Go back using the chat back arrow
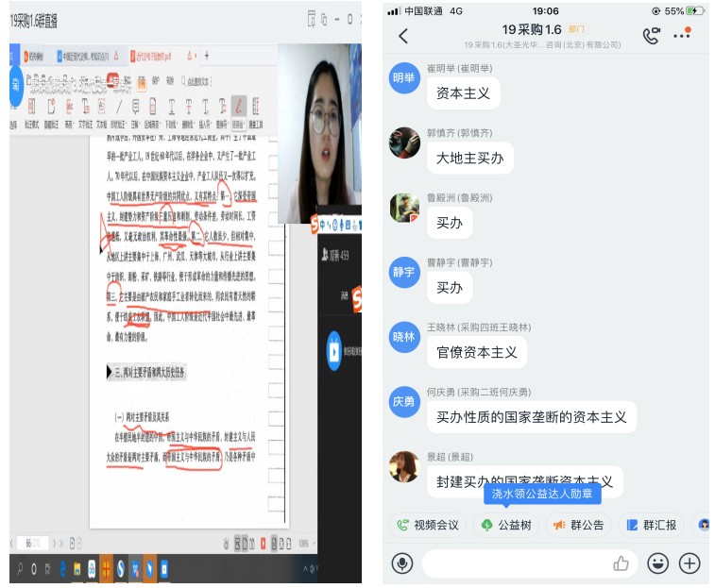The image size is (715, 588). pos(403,36)
